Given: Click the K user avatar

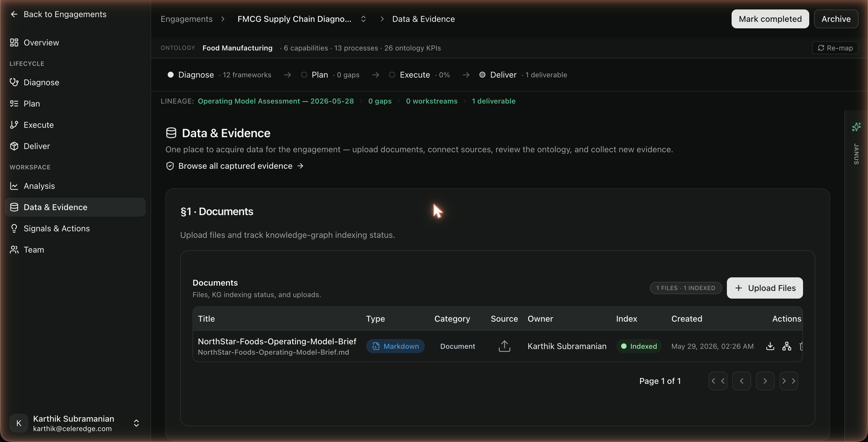Looking at the screenshot, I should pyautogui.click(x=19, y=423).
